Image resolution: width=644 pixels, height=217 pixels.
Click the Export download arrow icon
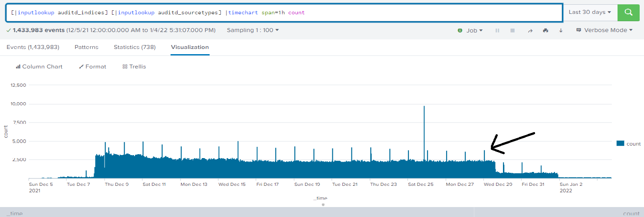[x=561, y=30]
